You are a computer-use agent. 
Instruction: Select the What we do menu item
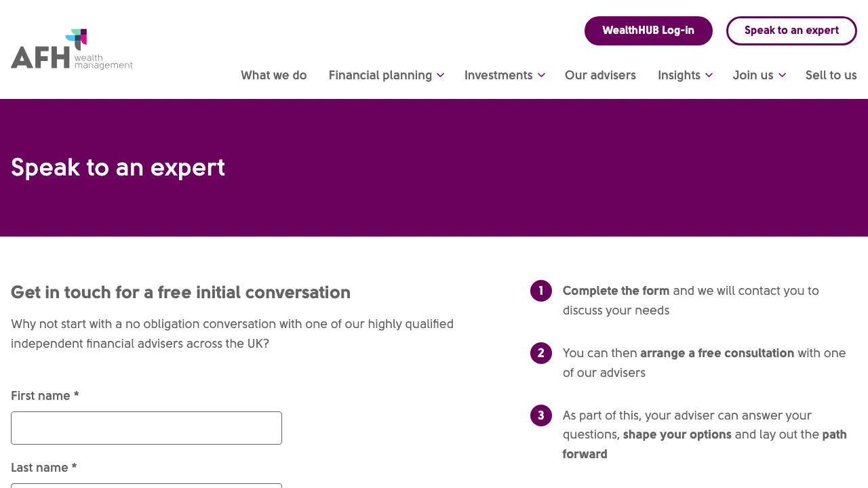click(x=274, y=75)
